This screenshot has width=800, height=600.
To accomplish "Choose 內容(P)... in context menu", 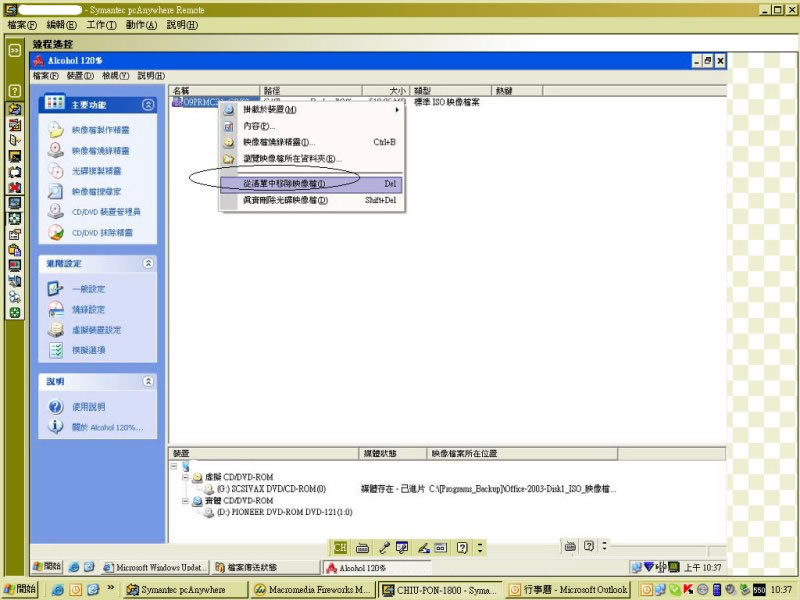I will coord(311,126).
